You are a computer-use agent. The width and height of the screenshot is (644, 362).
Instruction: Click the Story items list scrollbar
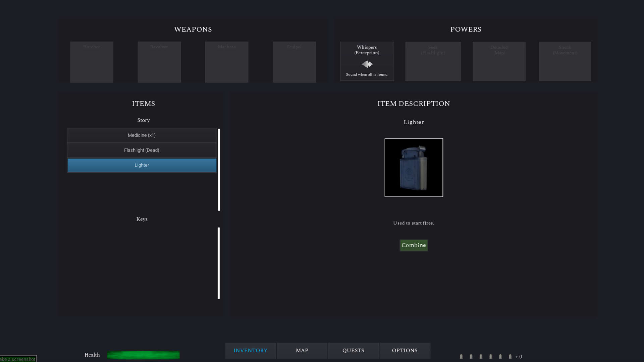219,170
